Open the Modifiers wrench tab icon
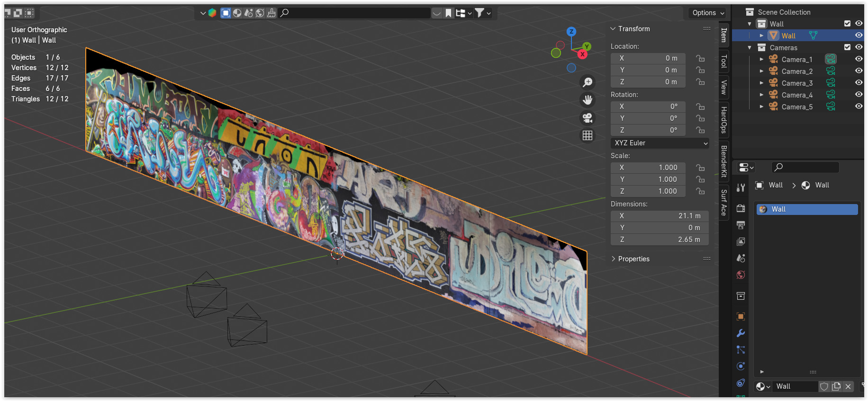Viewport: 868px width, 401px height. pos(741,333)
